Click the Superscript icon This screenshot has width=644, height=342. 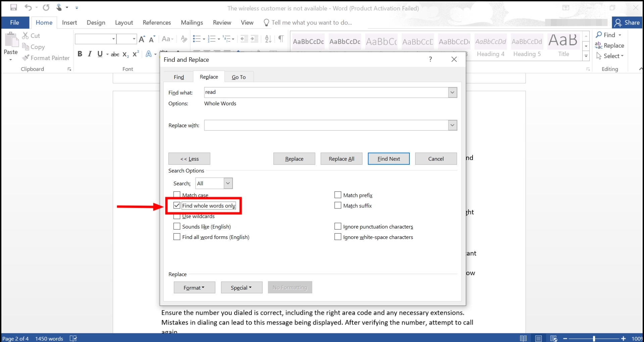(136, 54)
